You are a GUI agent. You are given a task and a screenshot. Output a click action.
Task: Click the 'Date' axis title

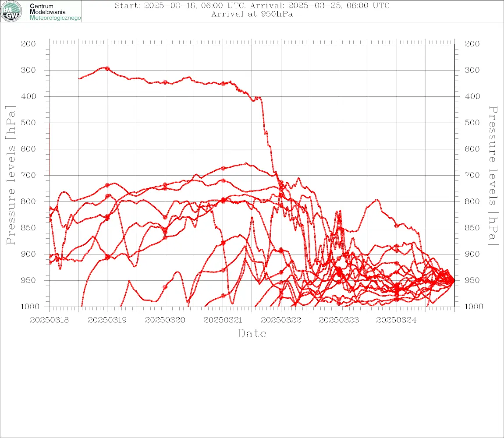pyautogui.click(x=252, y=333)
